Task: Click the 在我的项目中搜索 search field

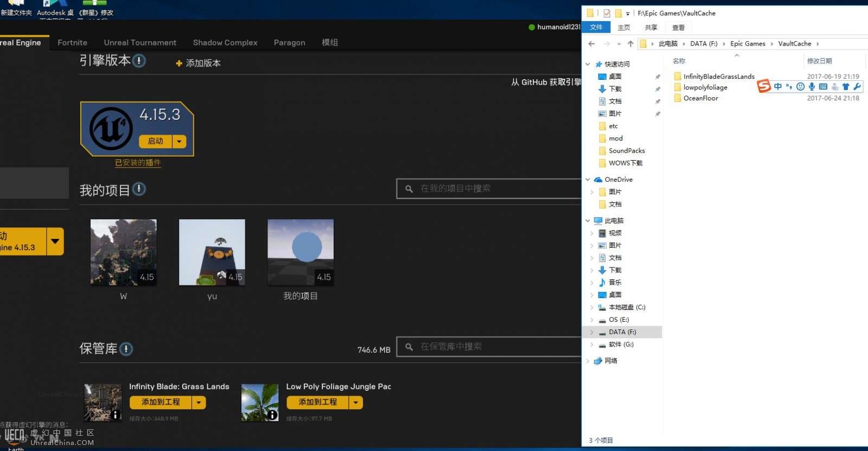Action: 489,189
